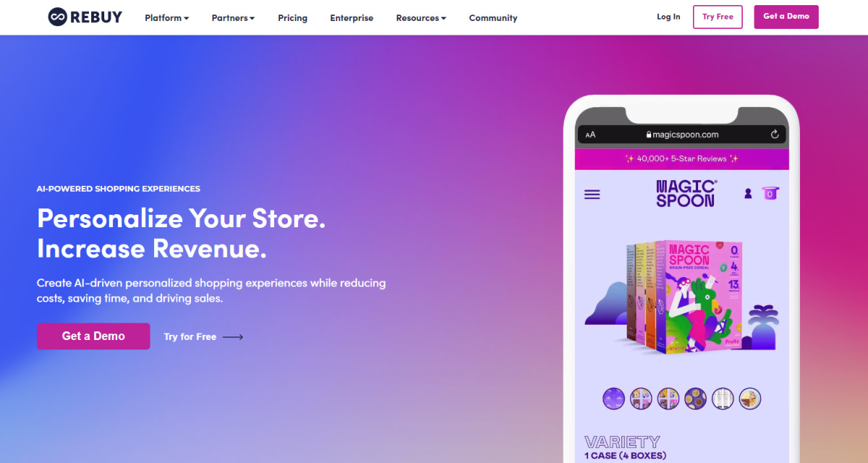
Task: Click the Log In link
Action: point(668,17)
